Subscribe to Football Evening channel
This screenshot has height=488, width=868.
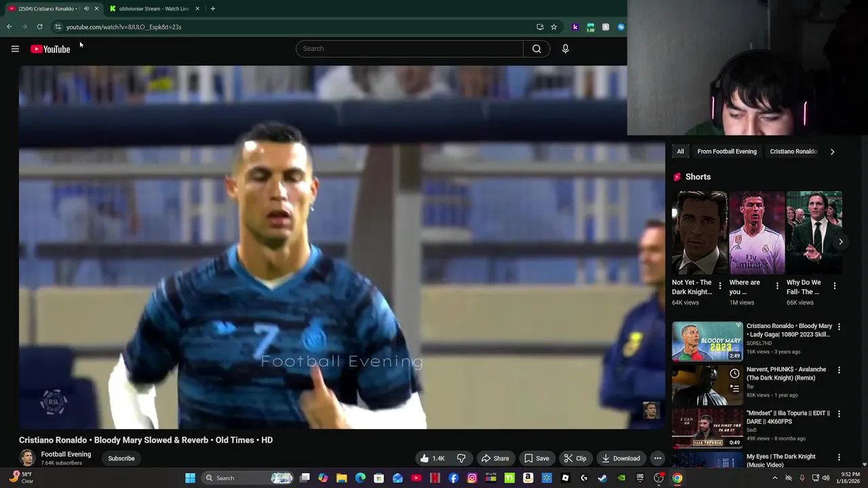coord(121,458)
